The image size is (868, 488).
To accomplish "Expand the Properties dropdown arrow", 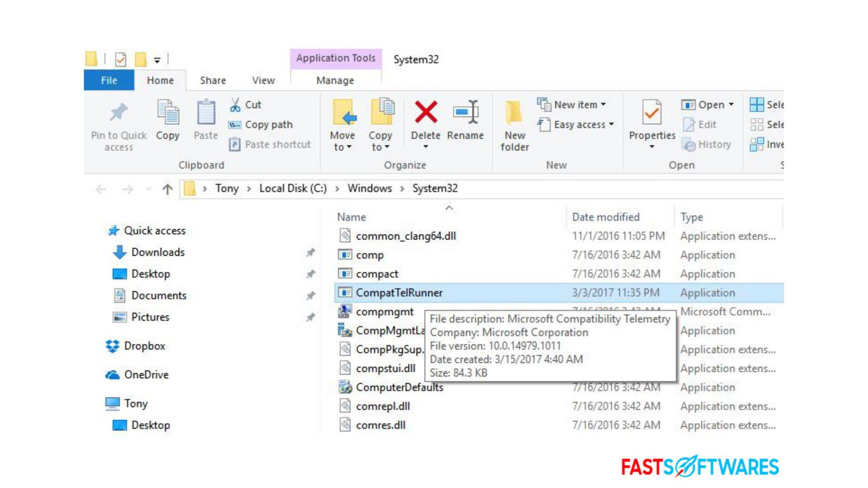I will [x=651, y=146].
